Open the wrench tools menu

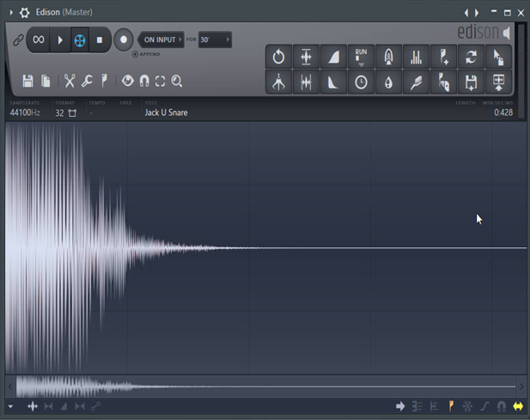87,81
